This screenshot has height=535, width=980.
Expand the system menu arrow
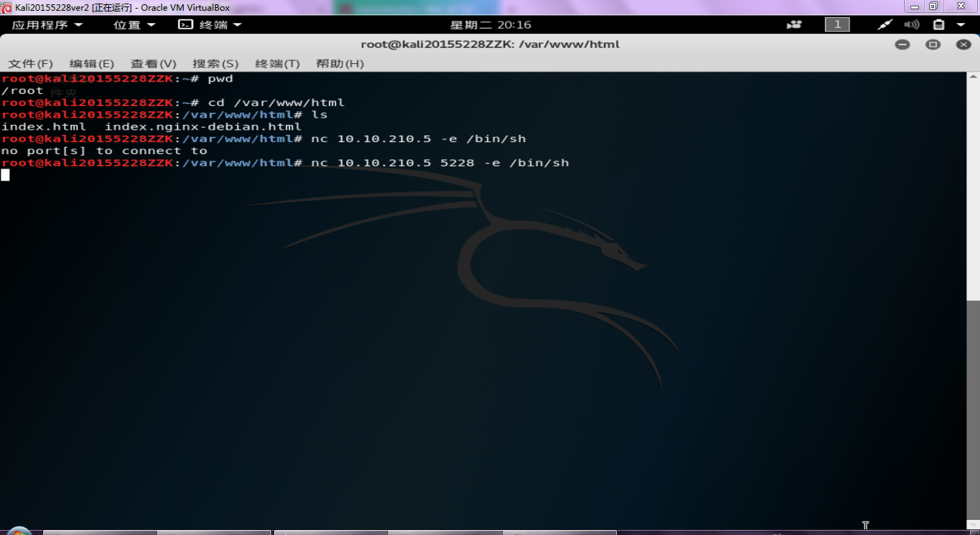[961, 25]
